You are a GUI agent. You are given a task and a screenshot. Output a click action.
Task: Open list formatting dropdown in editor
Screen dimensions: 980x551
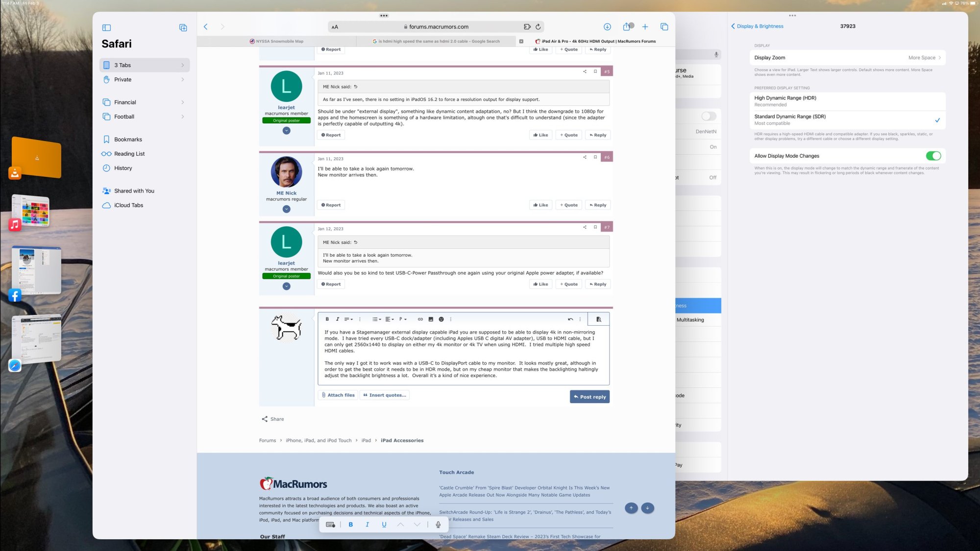(376, 319)
